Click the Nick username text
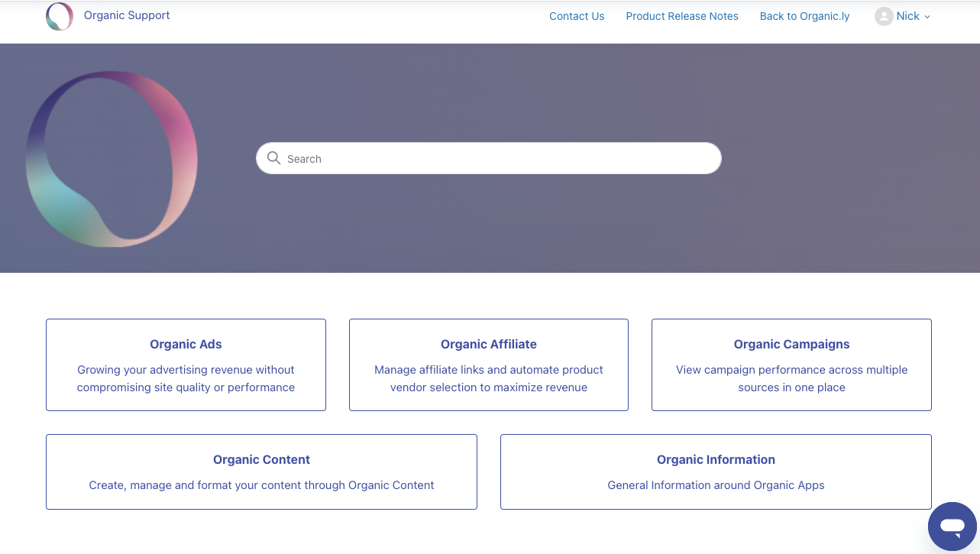This screenshot has height=554, width=980. tap(907, 16)
